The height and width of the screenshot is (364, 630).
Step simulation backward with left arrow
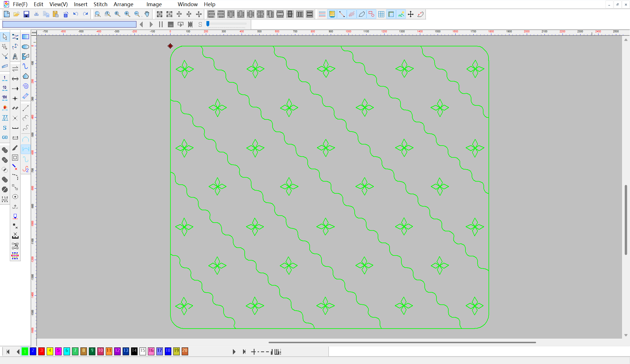click(x=141, y=24)
